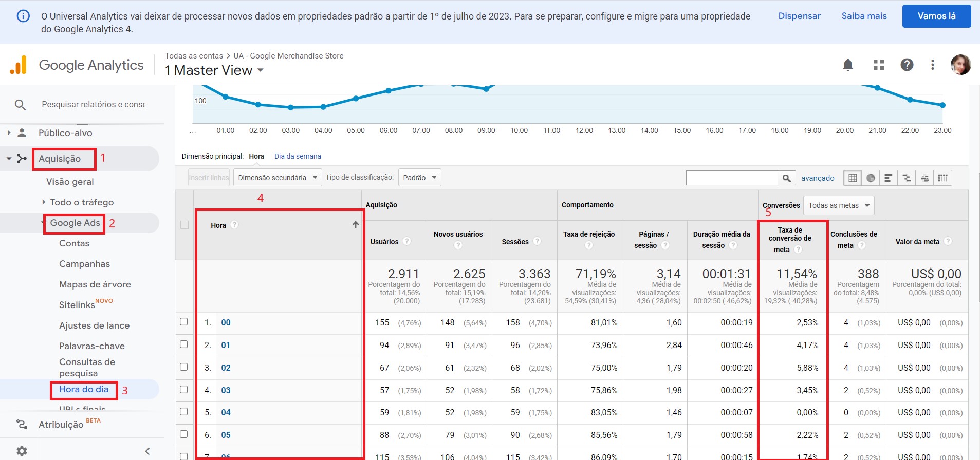The width and height of the screenshot is (980, 460).
Task: Toggle the select-all rows checkbox
Action: coord(184,225)
